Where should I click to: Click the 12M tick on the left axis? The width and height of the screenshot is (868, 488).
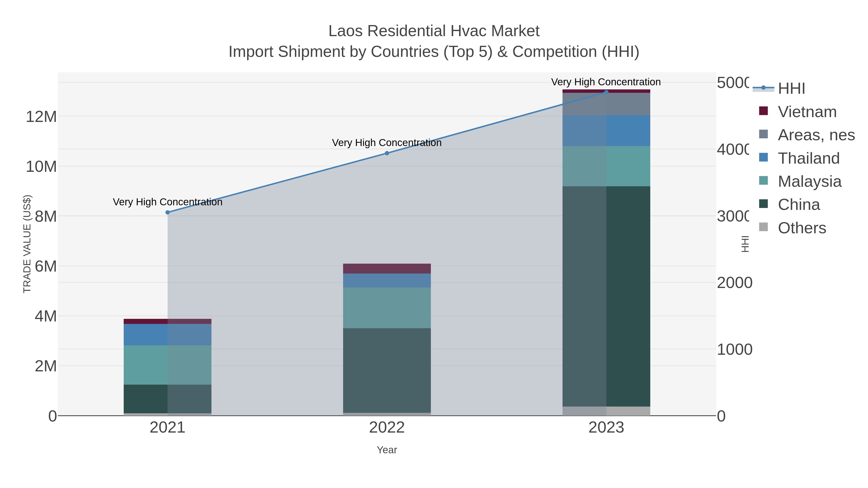pos(41,117)
